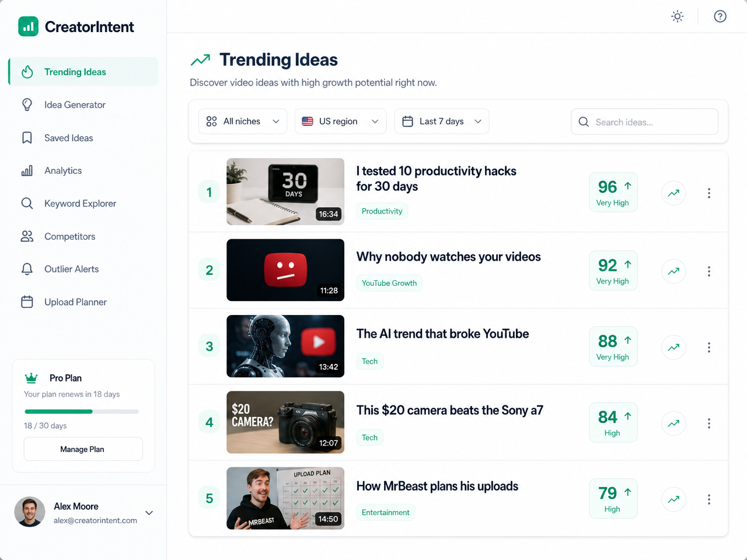Open the 30 days productivity hacks thumbnail
This screenshot has height=560, width=747.
pos(285,191)
